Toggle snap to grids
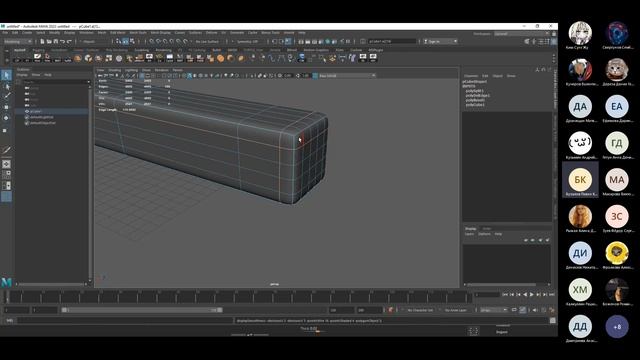 pyautogui.click(x=152, y=41)
